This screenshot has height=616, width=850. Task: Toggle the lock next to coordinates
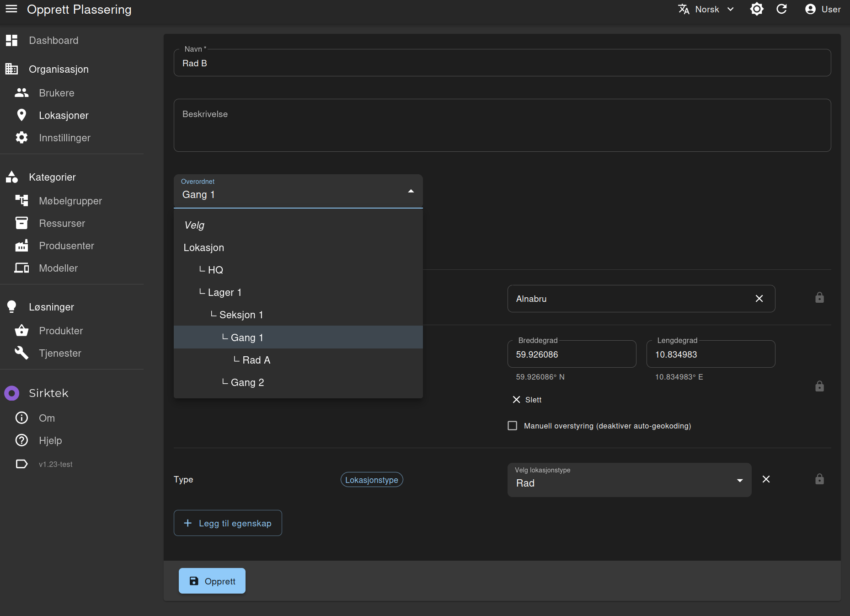(x=819, y=386)
